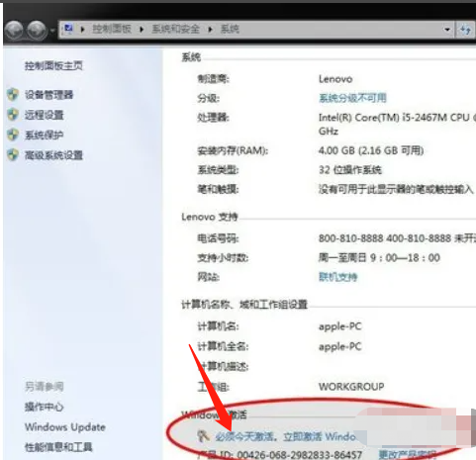476x460 pixels.
Task: Open 设备管理器 link
Action: [x=48, y=95]
